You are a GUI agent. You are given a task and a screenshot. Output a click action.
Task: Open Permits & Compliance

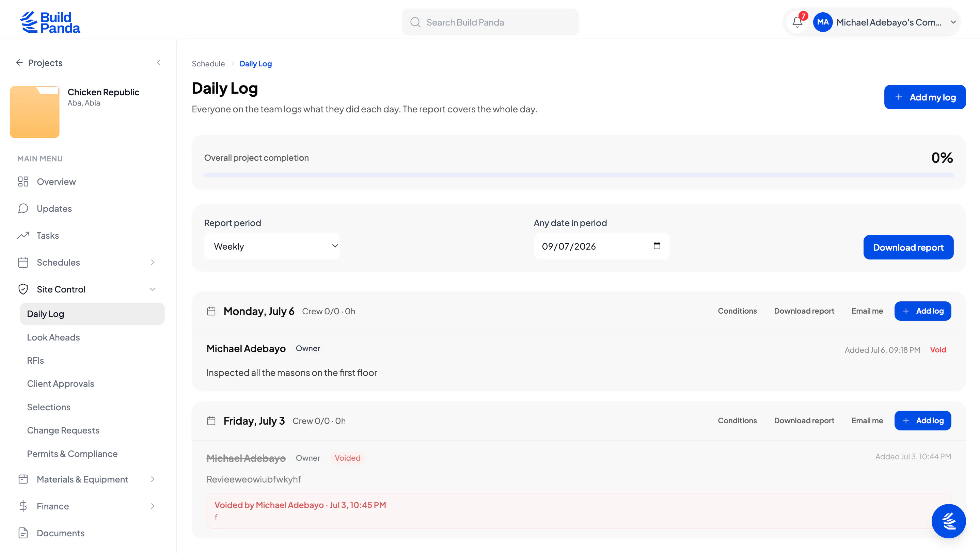[72, 454]
